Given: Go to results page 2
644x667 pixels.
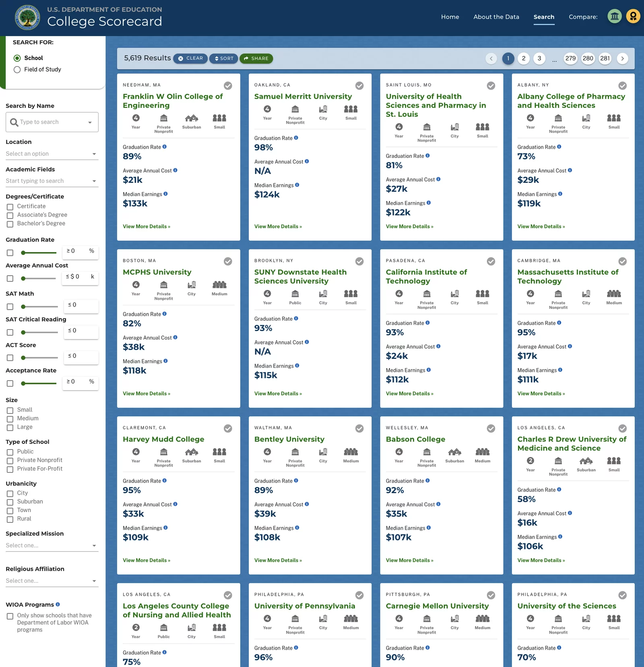Looking at the screenshot, I should [x=524, y=58].
